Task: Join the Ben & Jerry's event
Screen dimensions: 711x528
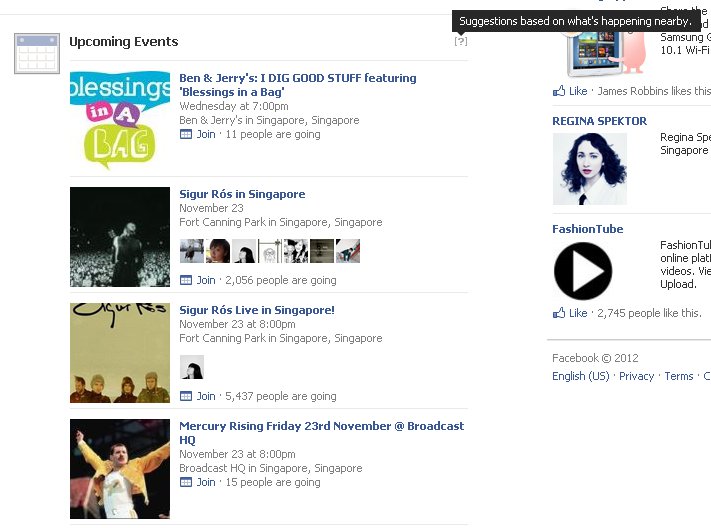Action: coord(206,134)
